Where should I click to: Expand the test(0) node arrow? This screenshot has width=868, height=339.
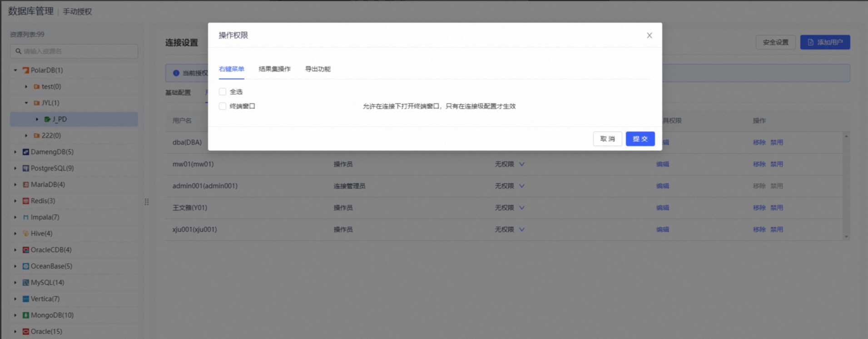click(26, 87)
